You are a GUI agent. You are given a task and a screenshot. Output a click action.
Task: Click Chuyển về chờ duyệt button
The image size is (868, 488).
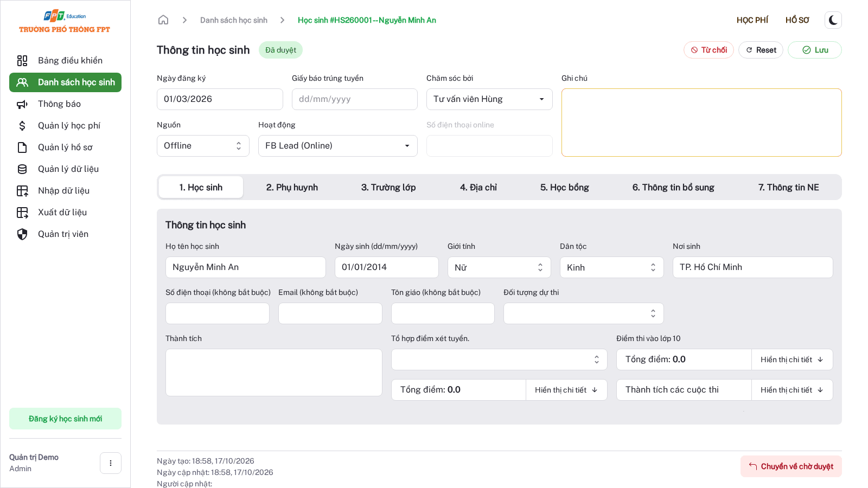791,466
